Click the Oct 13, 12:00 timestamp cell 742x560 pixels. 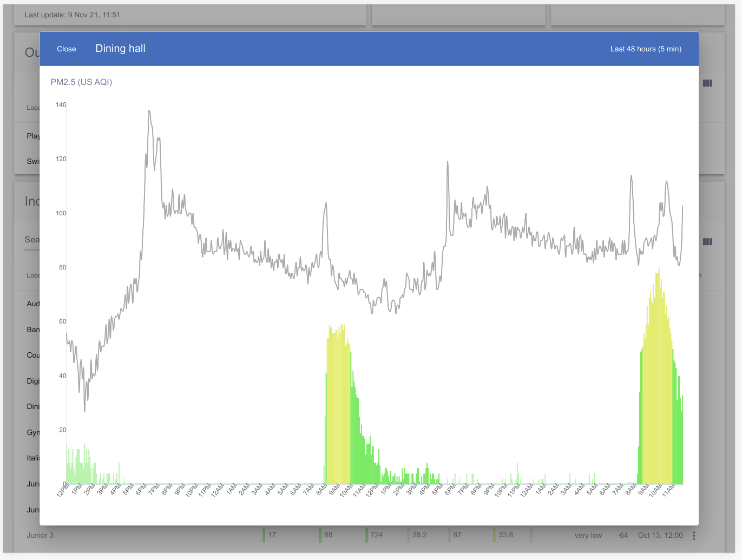[660, 535]
